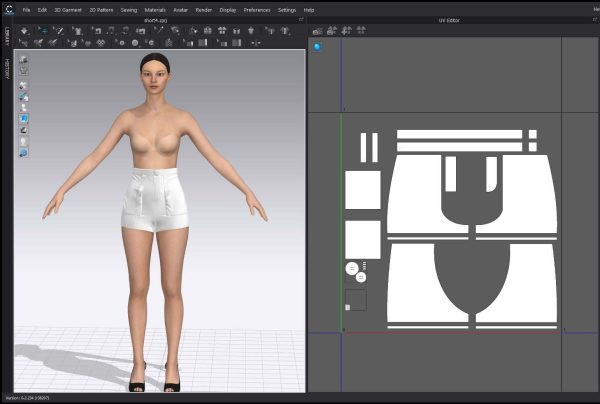Click the Simulate down-arrow tool in the toolbar
This screenshot has width=600, height=404.
click(x=25, y=30)
